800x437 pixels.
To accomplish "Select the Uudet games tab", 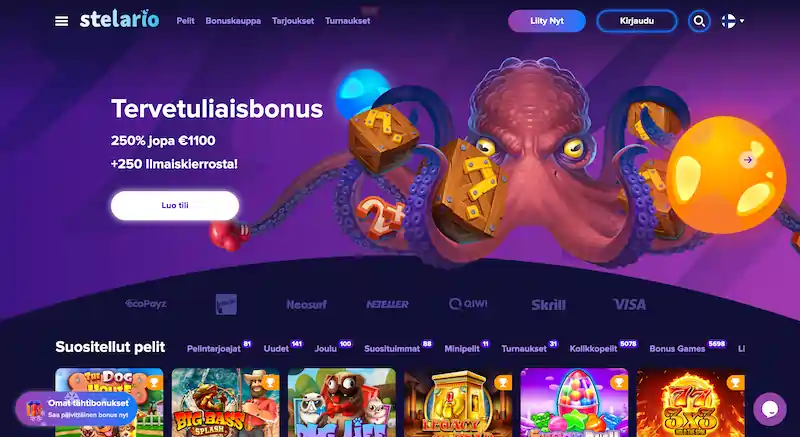I will 276,349.
